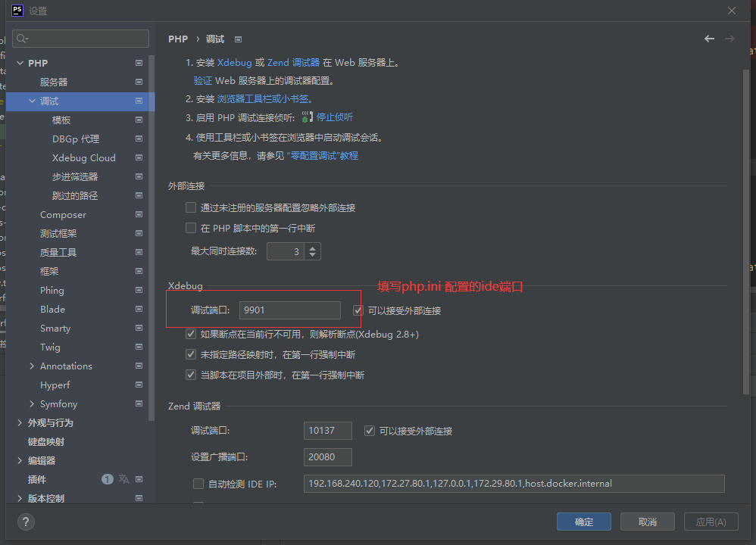The image size is (756, 545).
Task: Expand the 外观与行为 section
Action: [x=20, y=422]
